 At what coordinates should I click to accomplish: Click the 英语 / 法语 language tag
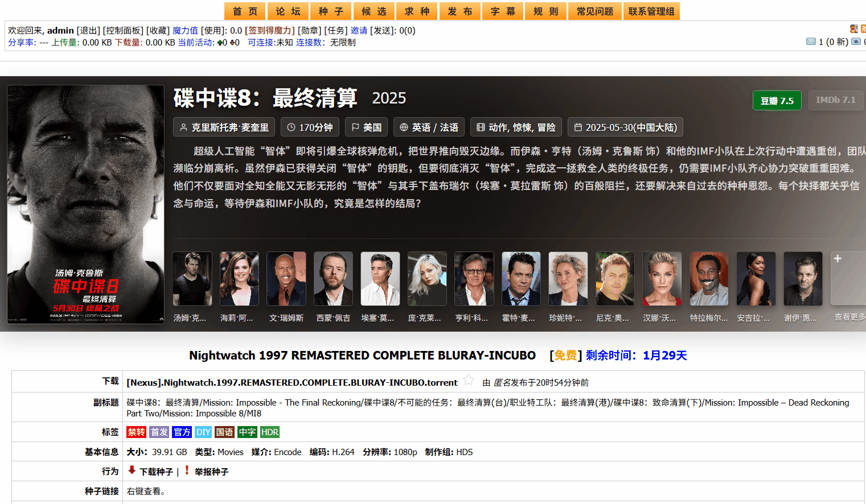pyautogui.click(x=429, y=127)
